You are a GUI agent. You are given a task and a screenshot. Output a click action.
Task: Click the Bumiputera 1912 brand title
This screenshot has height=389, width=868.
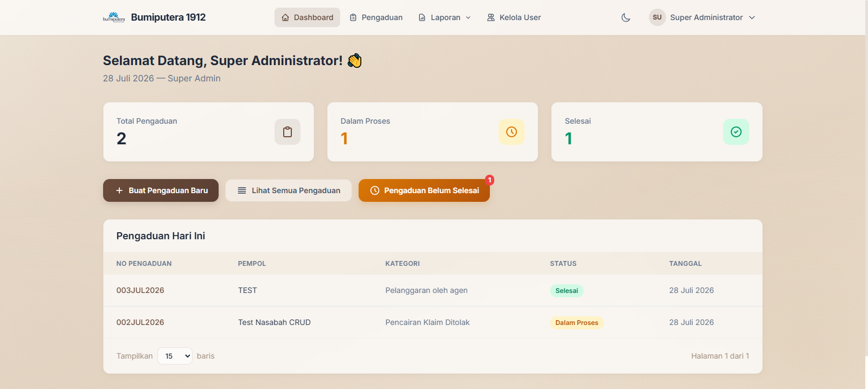tap(168, 17)
